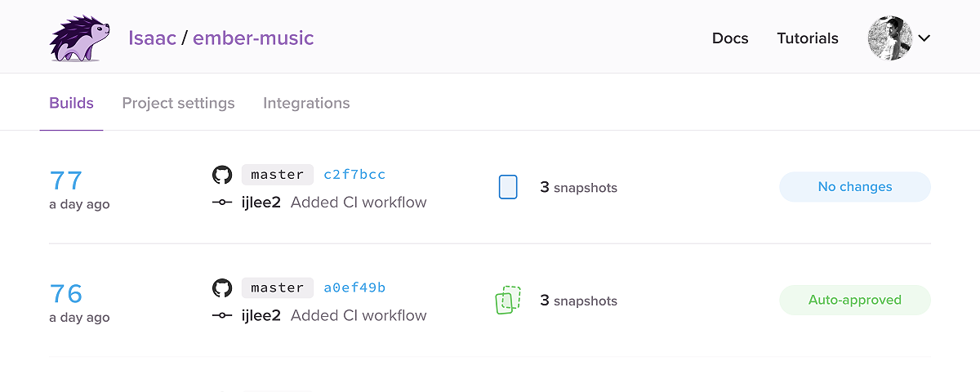Click GitHub icon on build 76
The image size is (980, 392).
point(222,287)
